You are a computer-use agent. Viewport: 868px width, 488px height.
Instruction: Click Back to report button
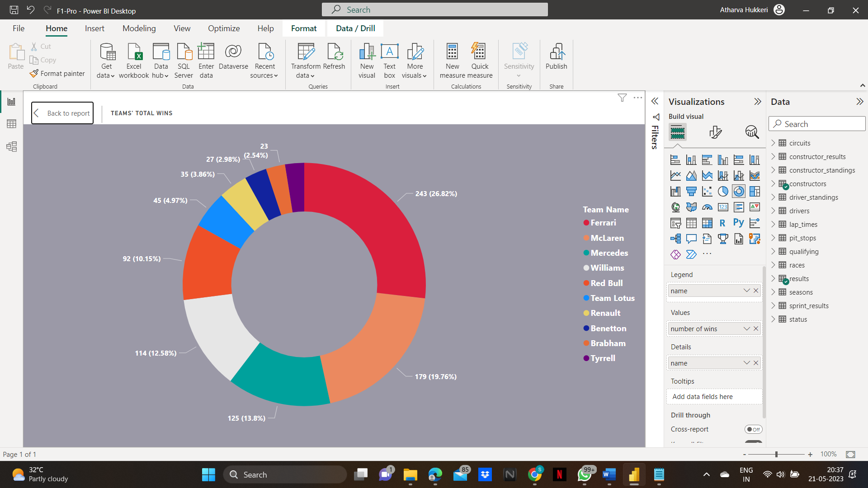[62, 113]
